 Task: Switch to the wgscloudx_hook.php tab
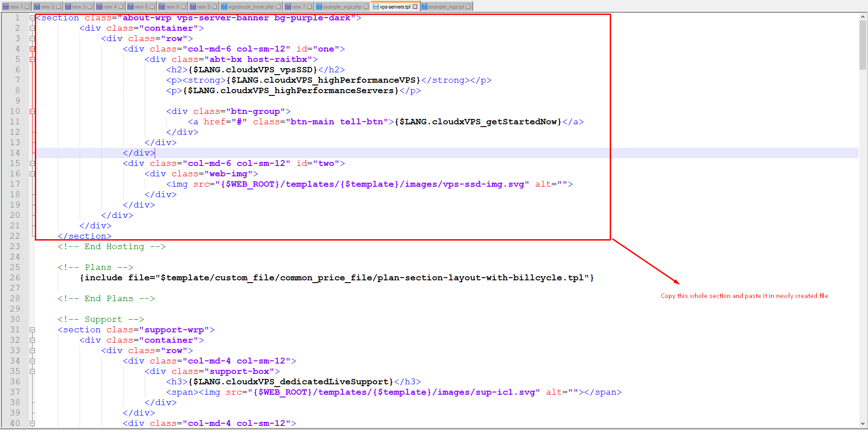pyautogui.click(x=251, y=7)
